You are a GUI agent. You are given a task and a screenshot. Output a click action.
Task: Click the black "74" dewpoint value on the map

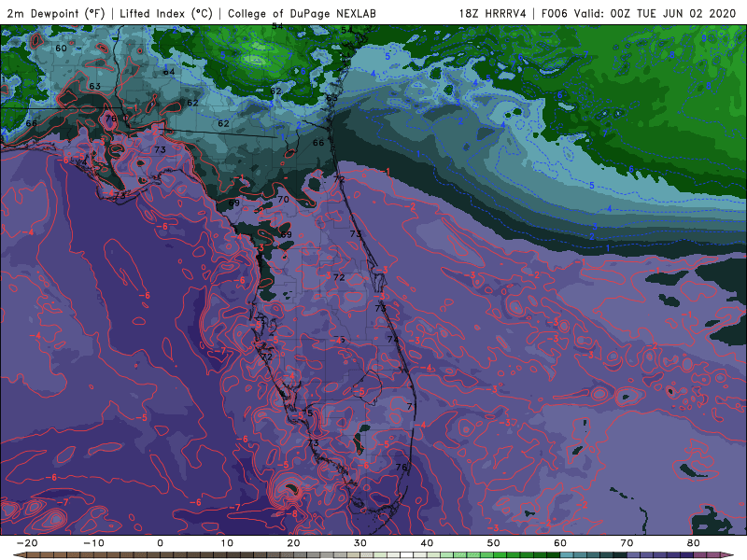coord(393,340)
